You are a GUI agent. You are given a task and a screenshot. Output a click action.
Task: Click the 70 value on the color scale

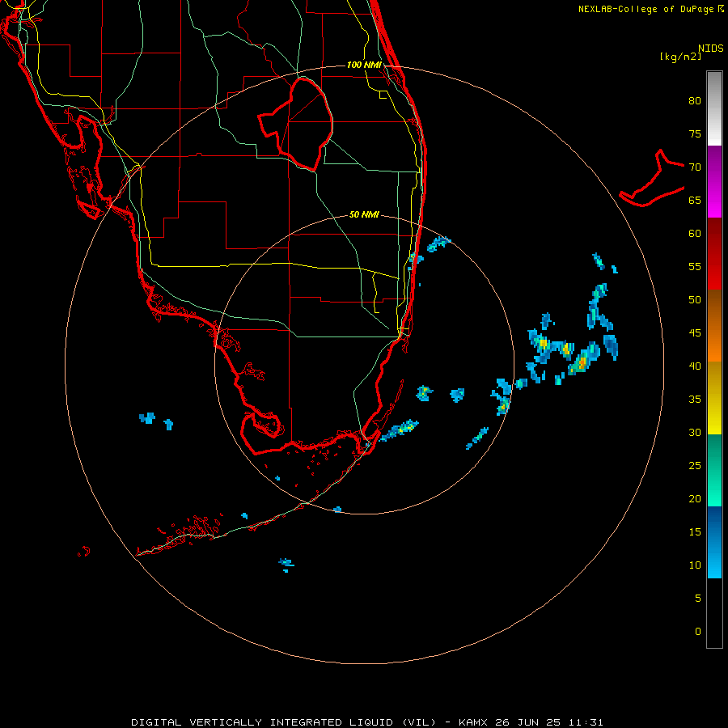[695, 167]
